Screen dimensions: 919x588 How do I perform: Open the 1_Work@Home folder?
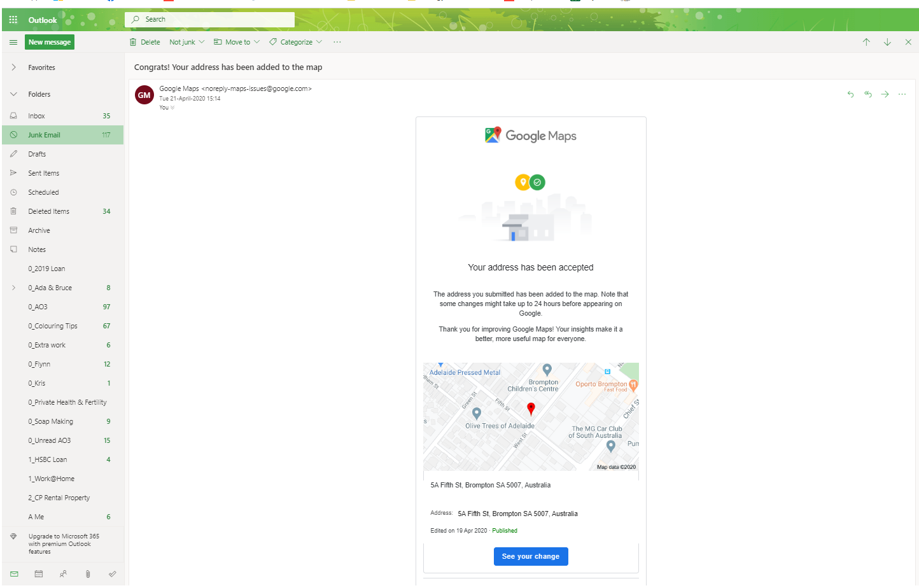click(x=63, y=479)
